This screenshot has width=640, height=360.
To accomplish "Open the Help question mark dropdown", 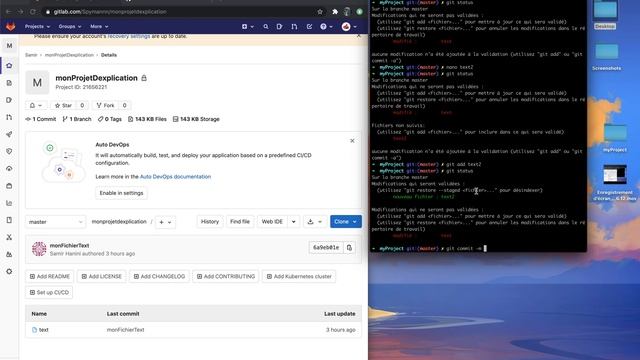I will pyautogui.click(x=326, y=27).
